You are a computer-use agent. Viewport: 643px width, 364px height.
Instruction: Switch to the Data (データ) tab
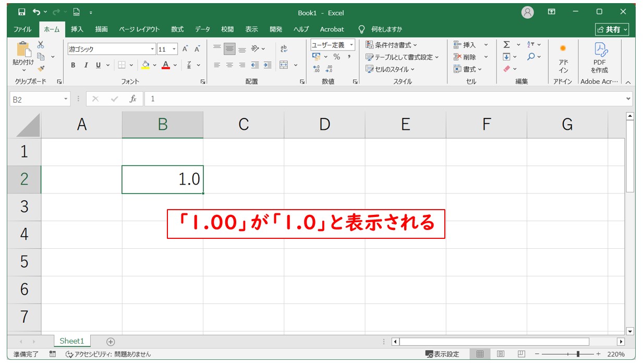point(202,29)
